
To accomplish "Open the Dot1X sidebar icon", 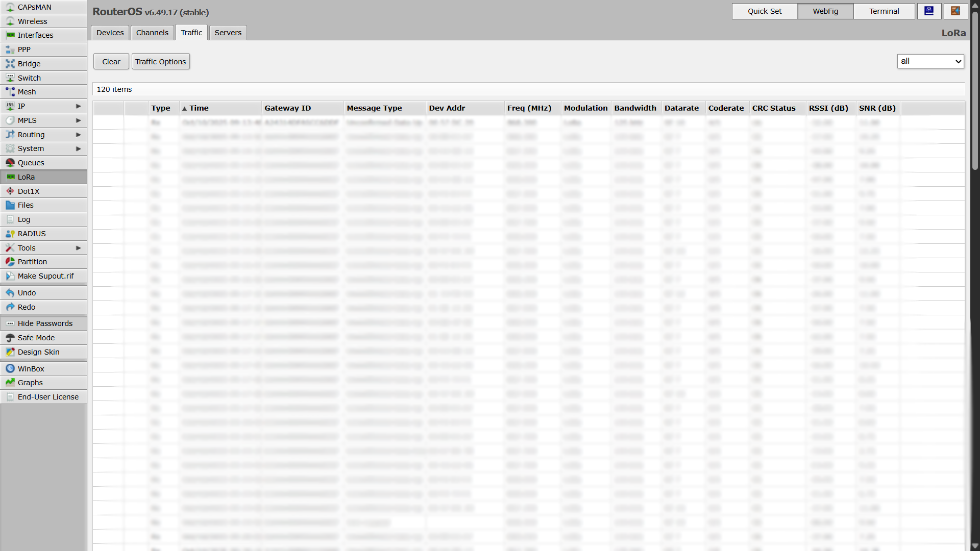I will pyautogui.click(x=10, y=191).
